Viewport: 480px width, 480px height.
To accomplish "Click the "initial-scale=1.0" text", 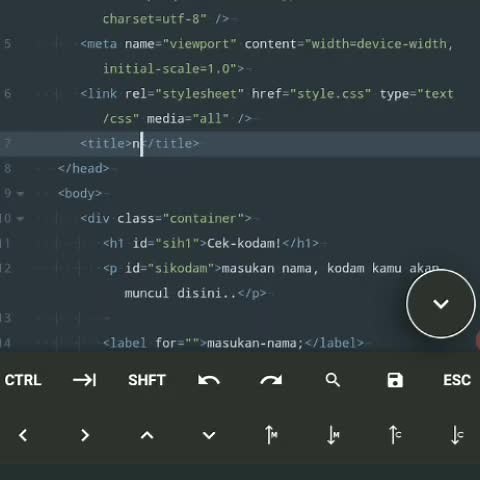I will click(170, 69).
